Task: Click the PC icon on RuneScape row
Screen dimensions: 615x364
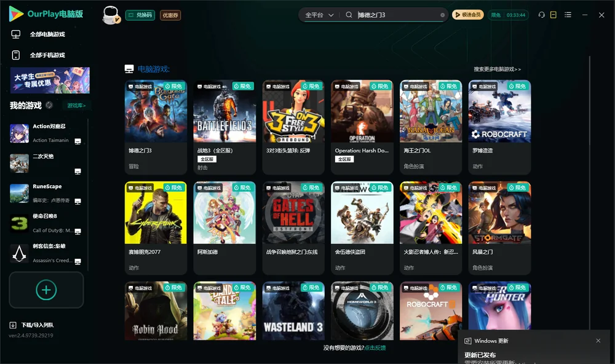Action: tap(77, 202)
